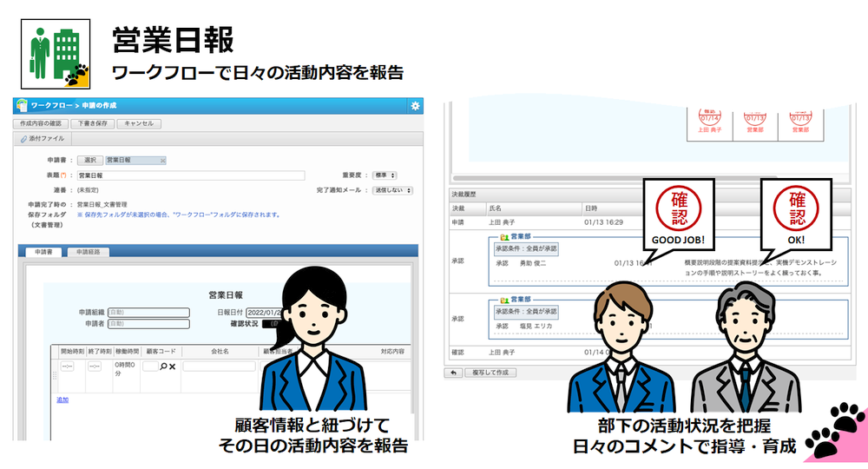Click the paperclip 添付ファイル icon
This screenshot has height=469, width=868.
click(x=23, y=139)
